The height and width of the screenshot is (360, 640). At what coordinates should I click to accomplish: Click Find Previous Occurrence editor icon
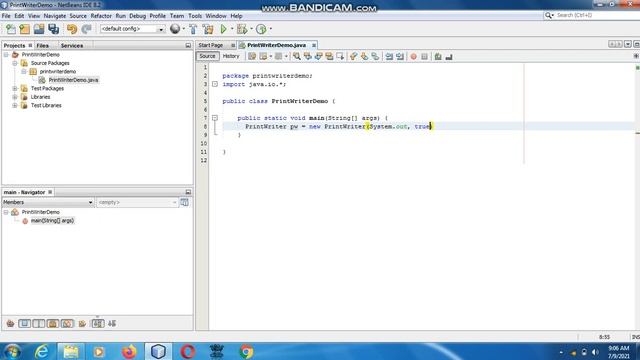pyautogui.click(x=308, y=56)
